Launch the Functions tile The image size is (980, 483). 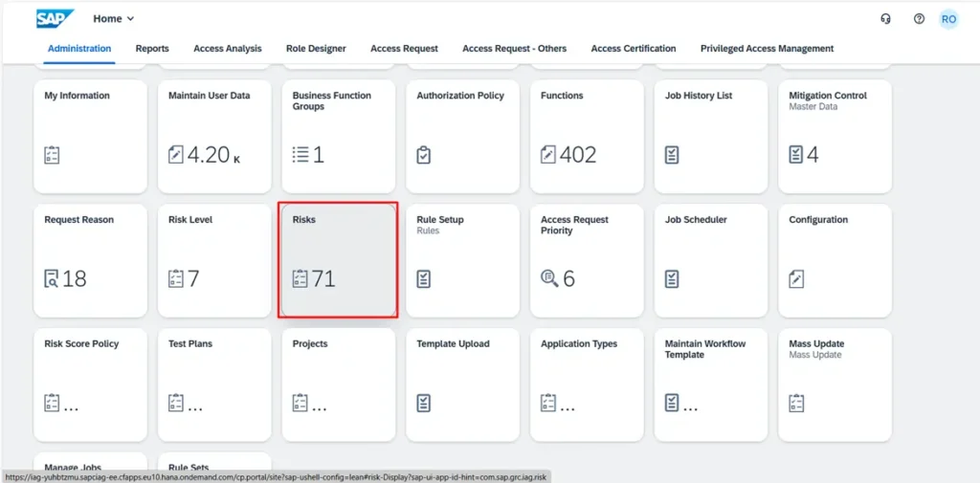coord(587,136)
